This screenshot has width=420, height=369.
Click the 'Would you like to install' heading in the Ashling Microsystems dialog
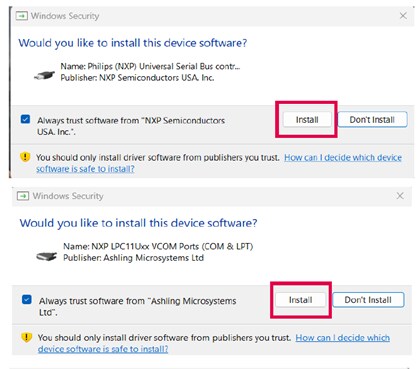tap(138, 223)
